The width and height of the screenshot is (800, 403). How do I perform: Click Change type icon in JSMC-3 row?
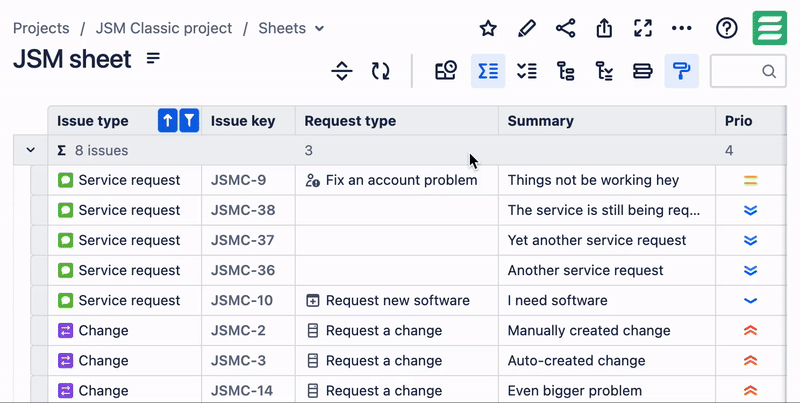coord(65,361)
